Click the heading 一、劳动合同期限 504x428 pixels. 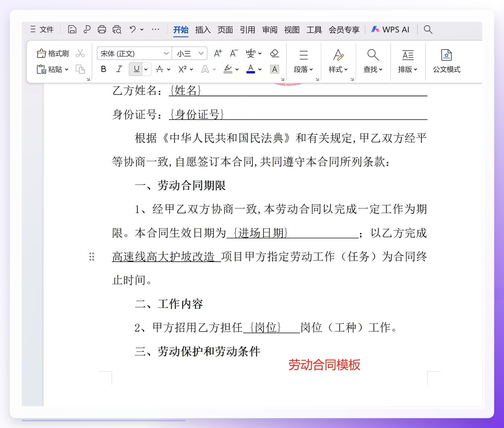pos(180,185)
